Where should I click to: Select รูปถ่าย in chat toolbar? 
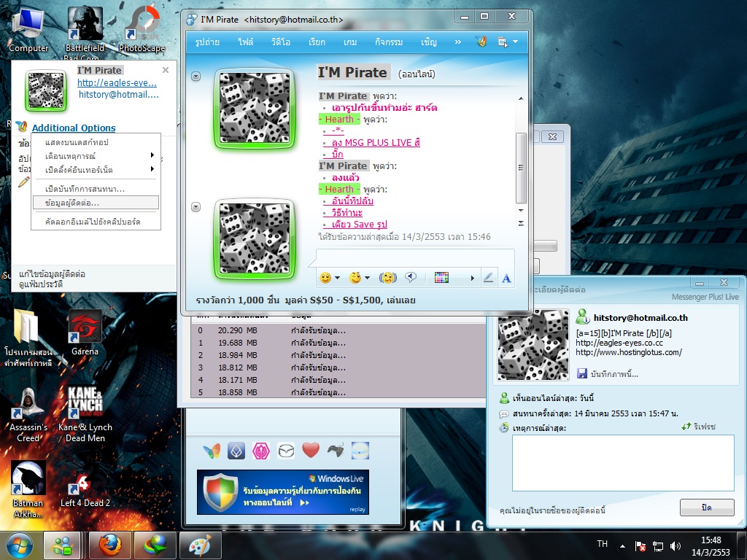click(x=207, y=42)
